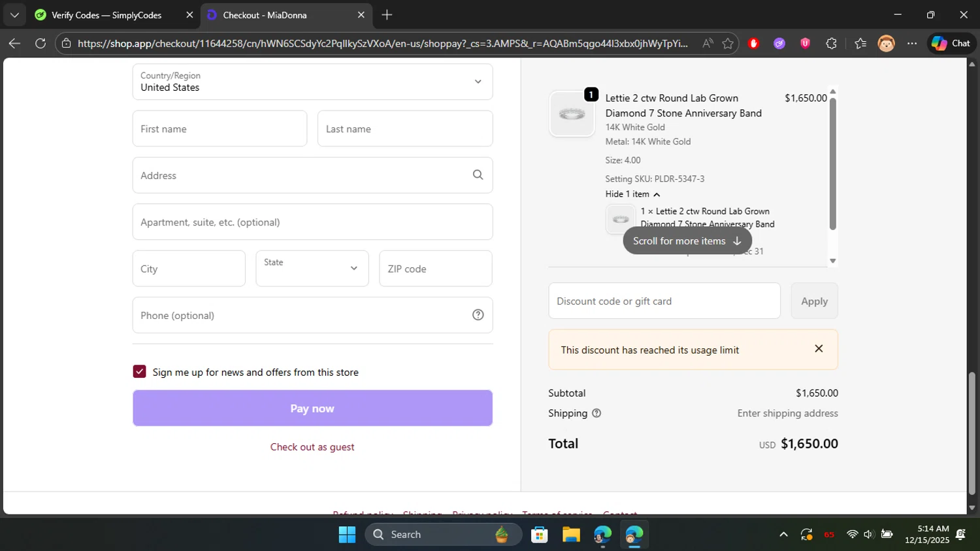The height and width of the screenshot is (551, 980).
Task: Click the phone help question icon
Action: click(478, 315)
